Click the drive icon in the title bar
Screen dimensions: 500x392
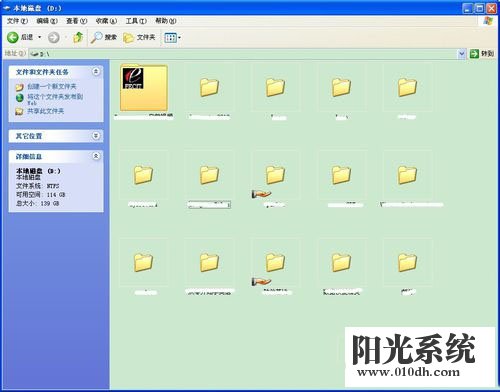pyautogui.click(x=6, y=8)
